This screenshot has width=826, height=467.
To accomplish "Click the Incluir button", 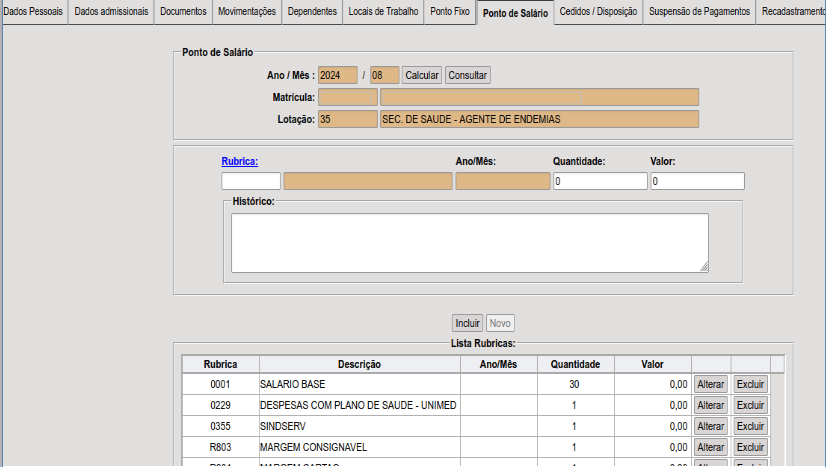I will point(468,323).
